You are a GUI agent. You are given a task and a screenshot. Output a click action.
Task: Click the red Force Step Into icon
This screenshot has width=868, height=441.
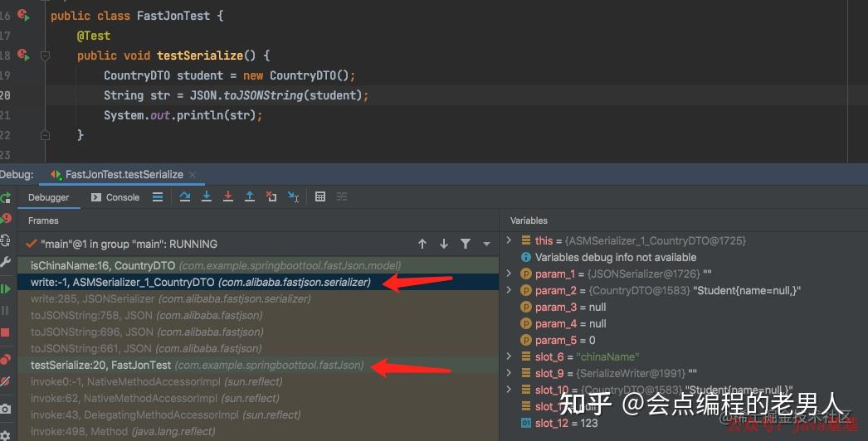point(228,196)
